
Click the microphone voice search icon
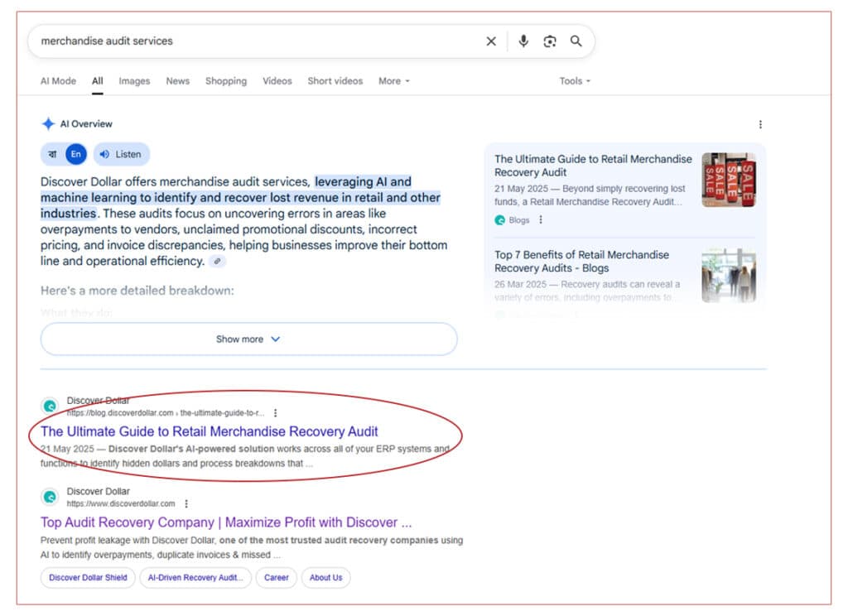(x=523, y=41)
